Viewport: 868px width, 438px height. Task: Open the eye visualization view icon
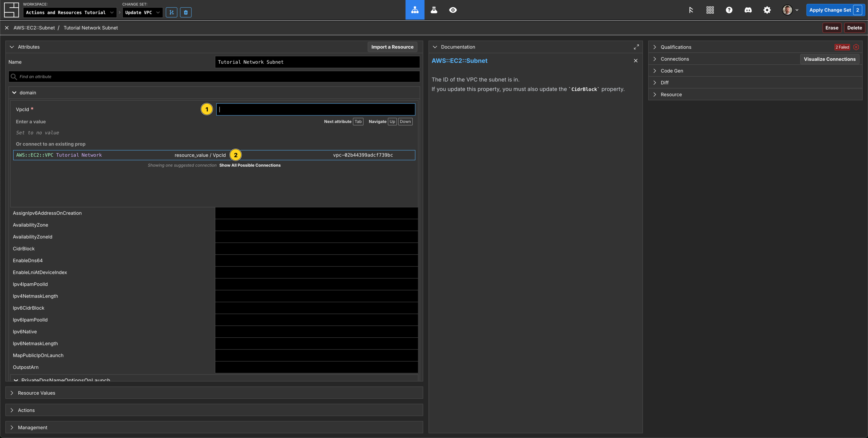tap(453, 10)
